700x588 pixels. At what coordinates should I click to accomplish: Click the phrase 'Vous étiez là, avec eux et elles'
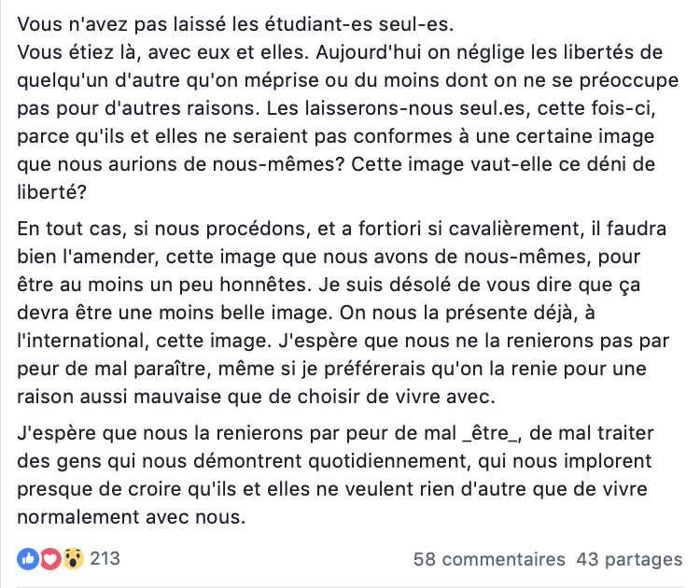click(x=163, y=52)
